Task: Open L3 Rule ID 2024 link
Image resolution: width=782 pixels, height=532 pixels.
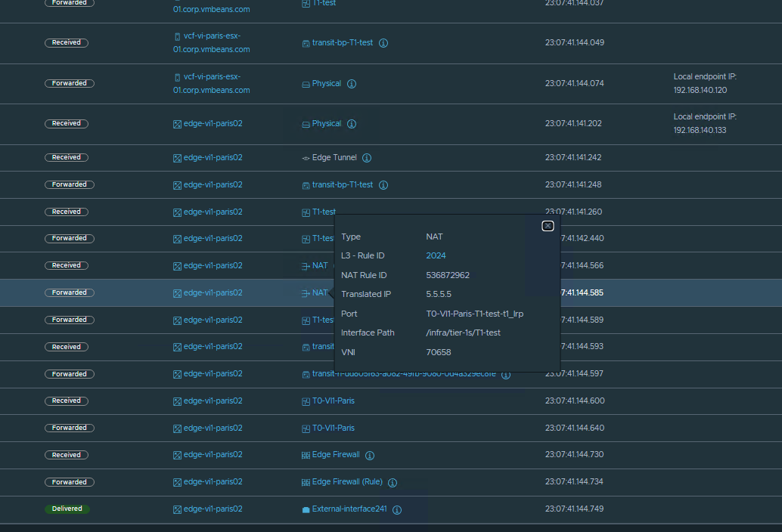Action: tap(436, 256)
